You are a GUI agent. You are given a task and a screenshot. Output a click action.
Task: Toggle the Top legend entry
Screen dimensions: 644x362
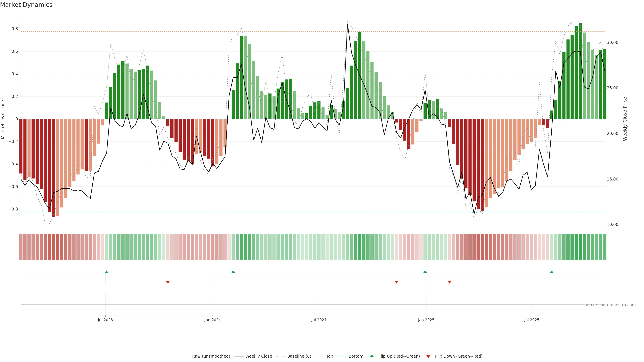330,356
